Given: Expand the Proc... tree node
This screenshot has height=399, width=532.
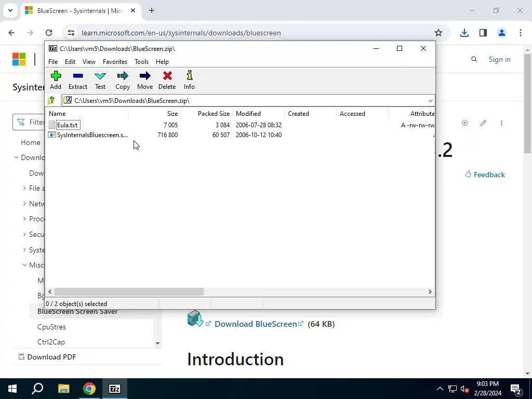Looking at the screenshot, I should (24, 219).
